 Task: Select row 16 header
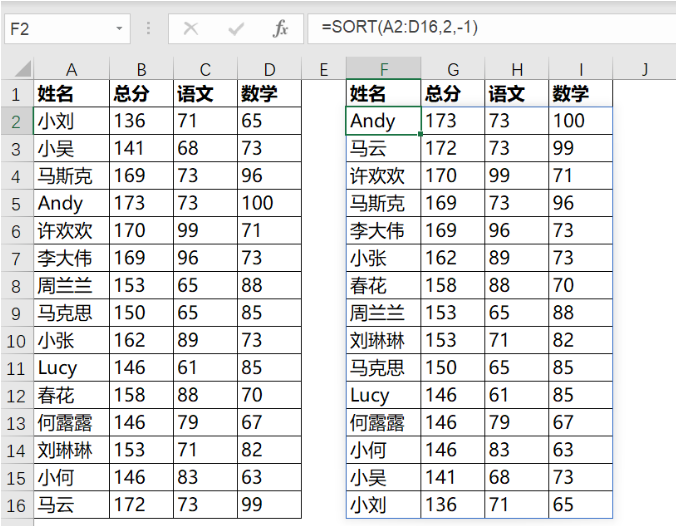16,505
